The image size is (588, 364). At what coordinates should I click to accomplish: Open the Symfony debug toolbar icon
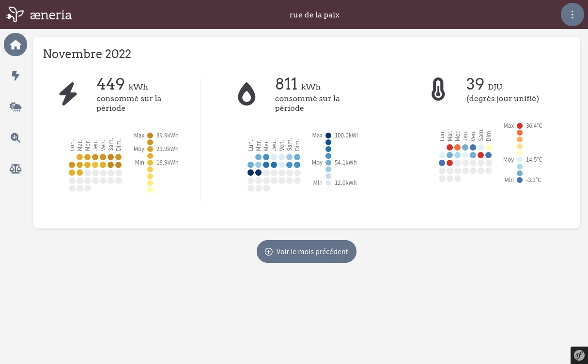579,355
